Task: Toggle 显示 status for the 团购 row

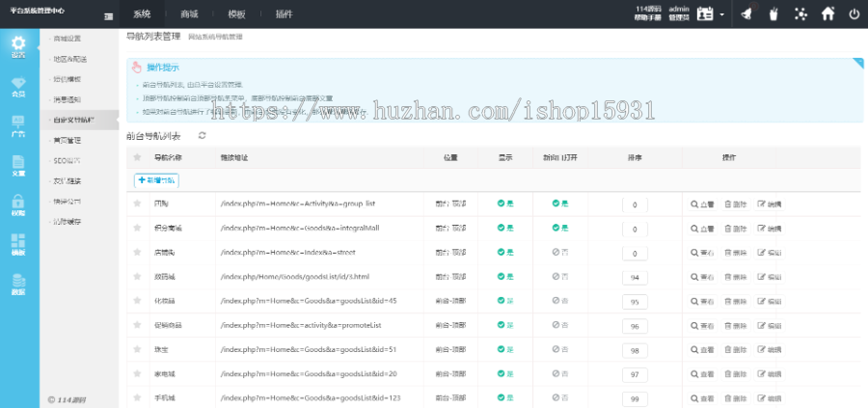Action: 505,204
